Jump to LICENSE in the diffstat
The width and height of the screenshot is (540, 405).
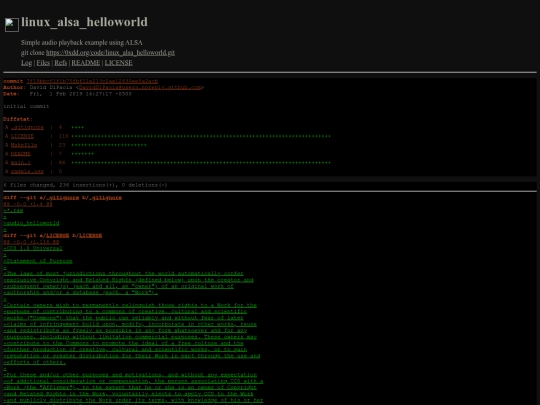pos(22,136)
